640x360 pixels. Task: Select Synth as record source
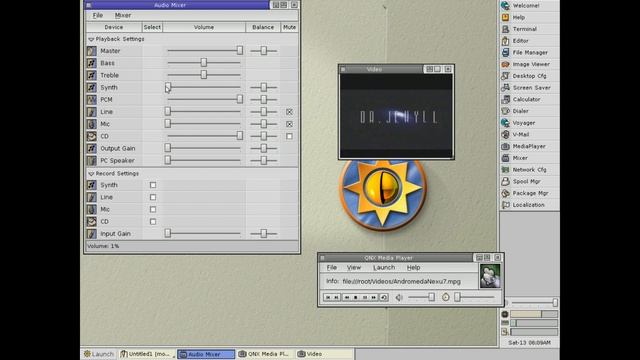(153, 185)
